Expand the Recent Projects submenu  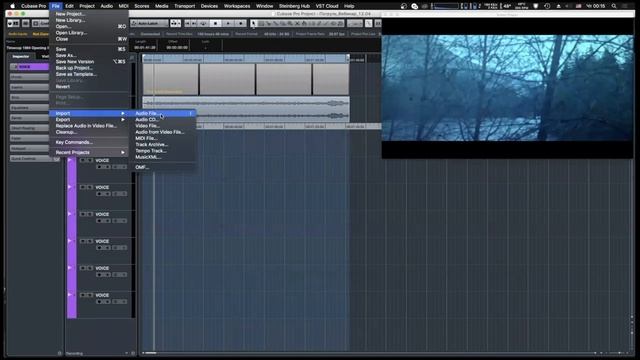(89, 152)
